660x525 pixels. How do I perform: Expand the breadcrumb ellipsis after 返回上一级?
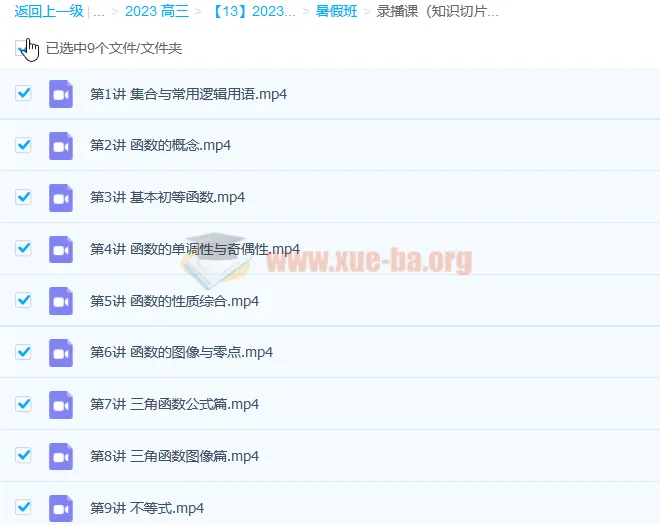click(98, 12)
